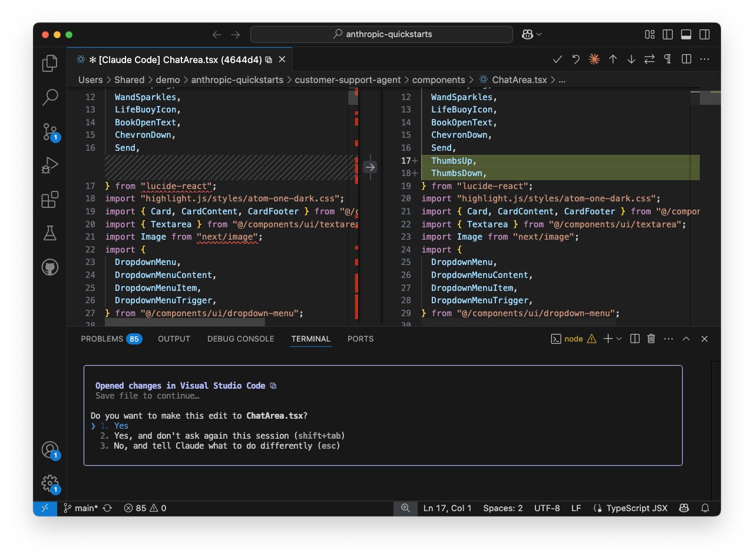Open the Run and Debug view
Screen dimensions: 754x560
click(49, 165)
